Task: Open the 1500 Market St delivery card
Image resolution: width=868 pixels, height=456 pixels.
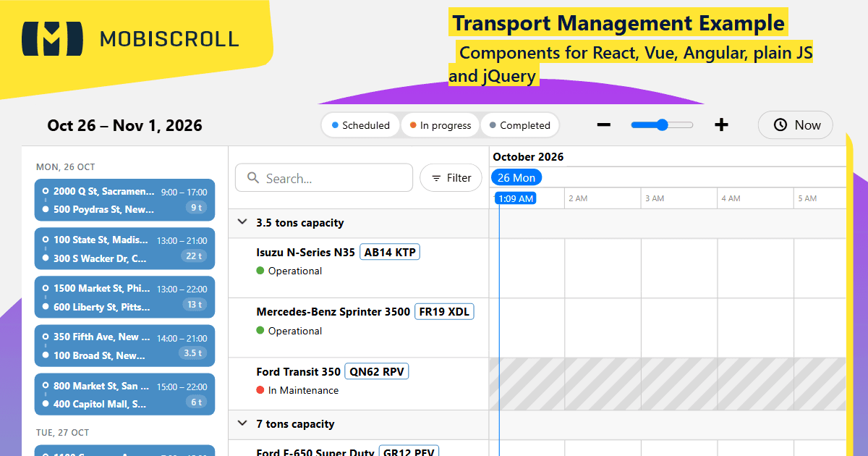Action: tap(124, 297)
